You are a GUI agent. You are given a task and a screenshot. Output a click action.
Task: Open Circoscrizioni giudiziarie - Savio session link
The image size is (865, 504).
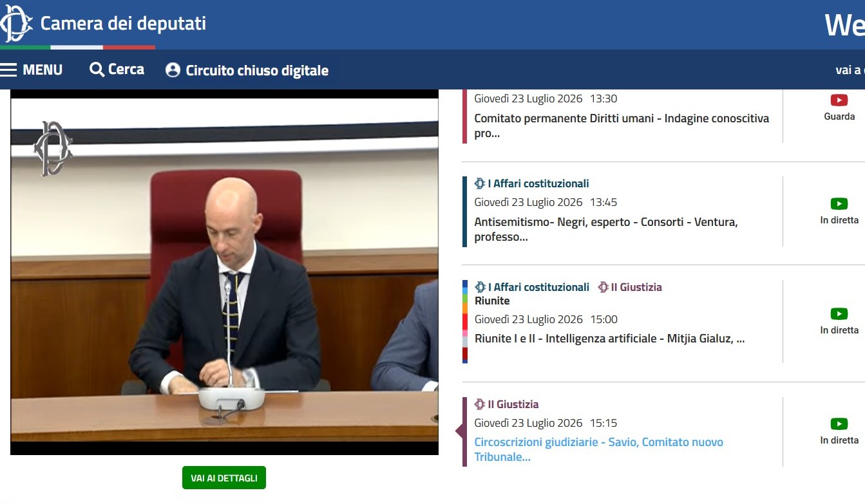pos(599,449)
